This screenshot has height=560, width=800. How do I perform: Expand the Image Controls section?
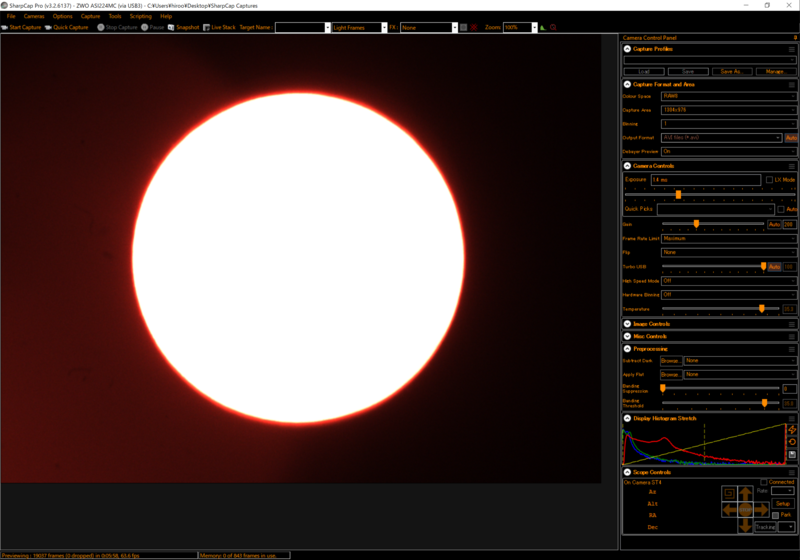(x=628, y=324)
